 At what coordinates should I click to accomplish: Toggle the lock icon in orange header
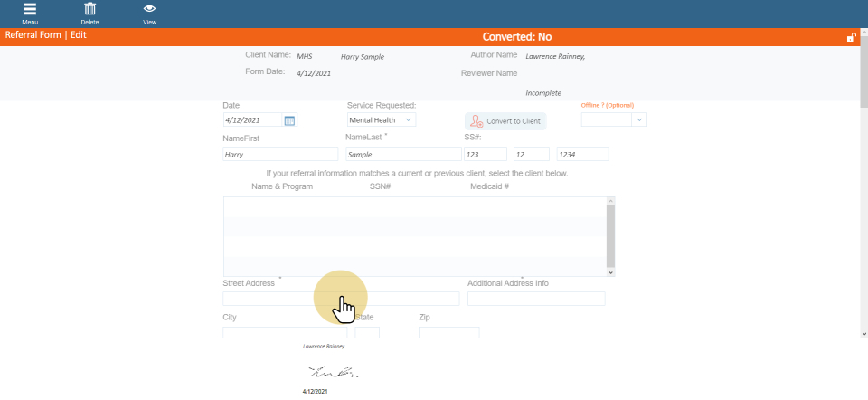(851, 37)
